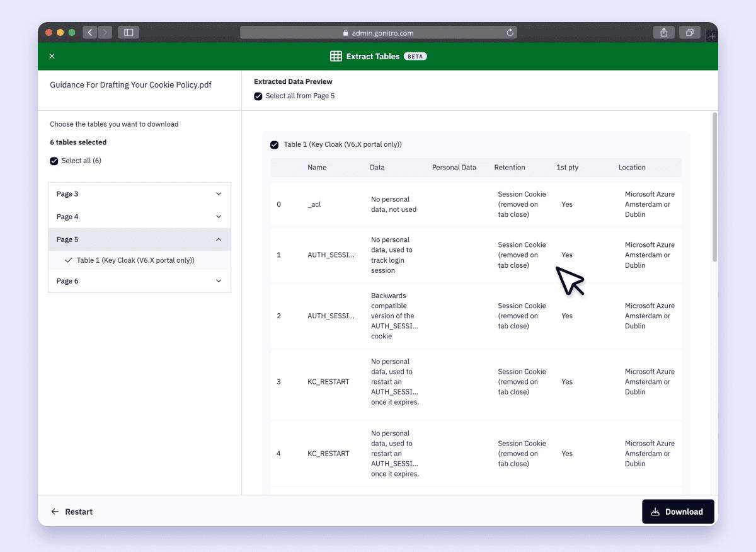The image size is (756, 552).
Task: Click the Retention column header
Action: tap(510, 168)
